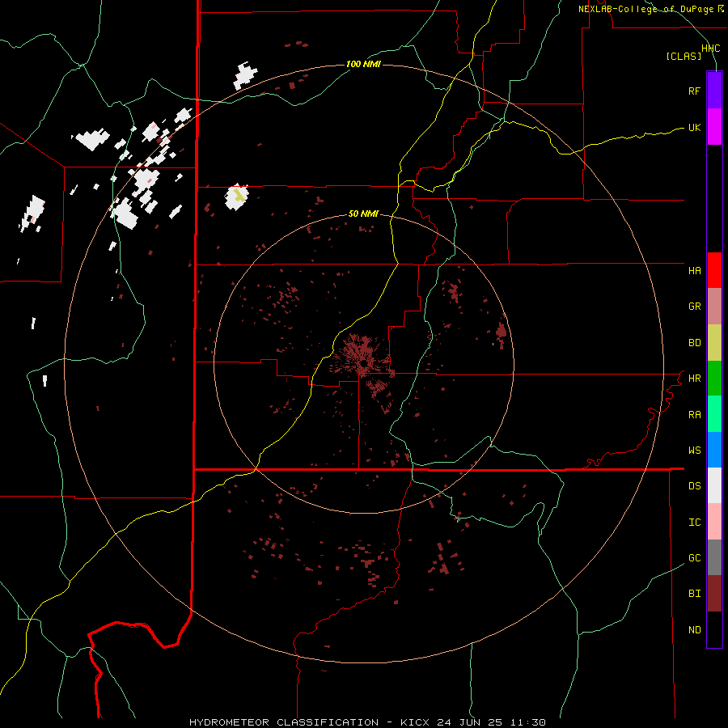
Task: Click the HA red legend swatch
Action: pos(714,270)
